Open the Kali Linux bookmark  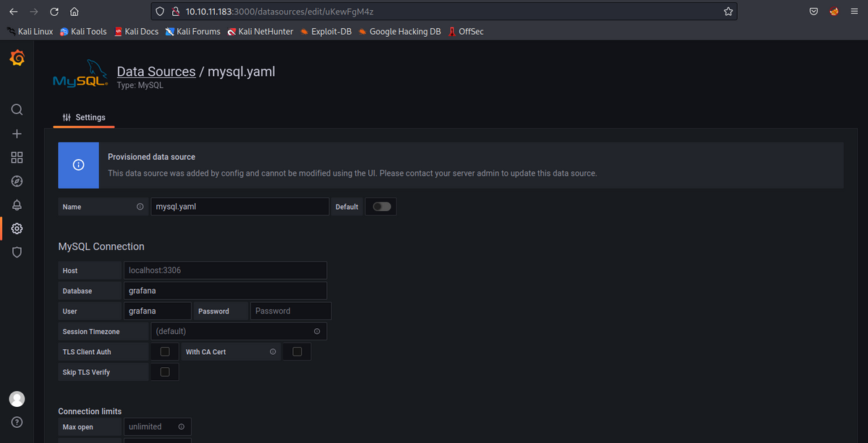point(30,32)
